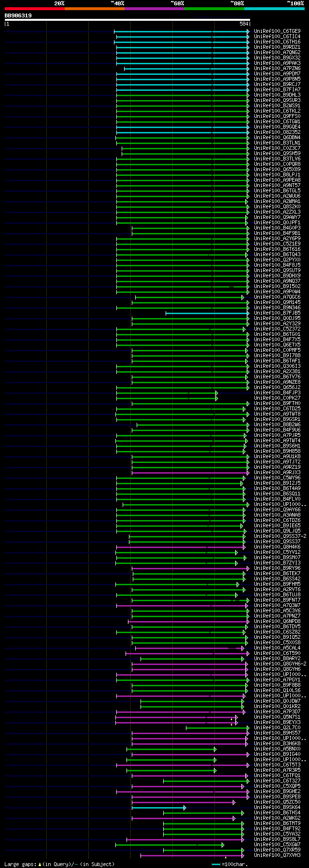Image resolution: width=309 pixels, height=868 pixels.
Task: Open hit UniRef100_C6TH16
Action: coord(277,42)
